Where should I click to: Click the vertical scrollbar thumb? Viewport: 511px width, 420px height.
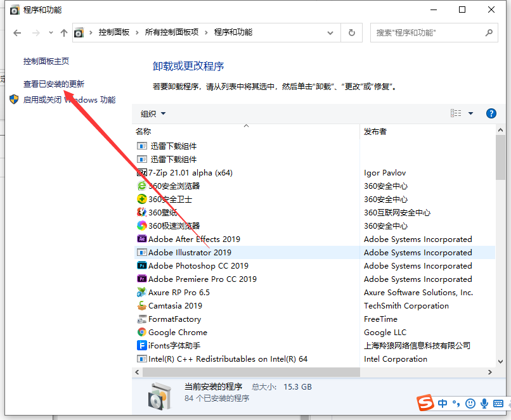pos(500,158)
